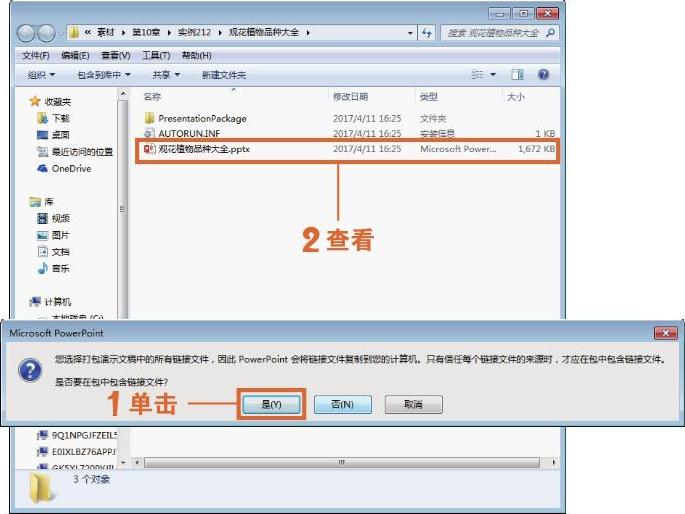This screenshot has height=514, width=685.
Task: Click the Music note library icon
Action: [x=42, y=268]
